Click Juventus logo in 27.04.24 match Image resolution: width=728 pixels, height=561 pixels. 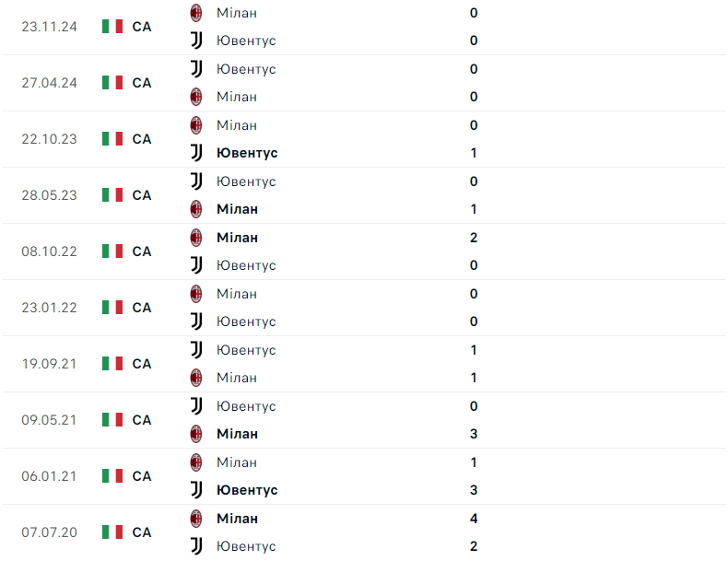pos(195,69)
